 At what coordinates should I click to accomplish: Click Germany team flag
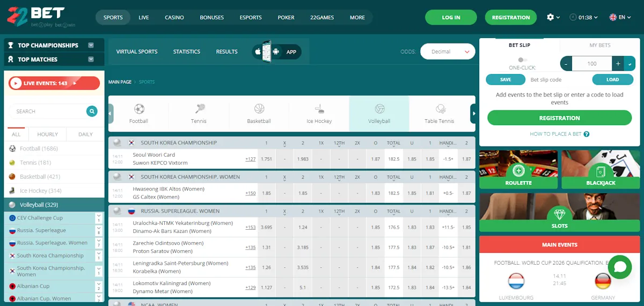(x=603, y=281)
